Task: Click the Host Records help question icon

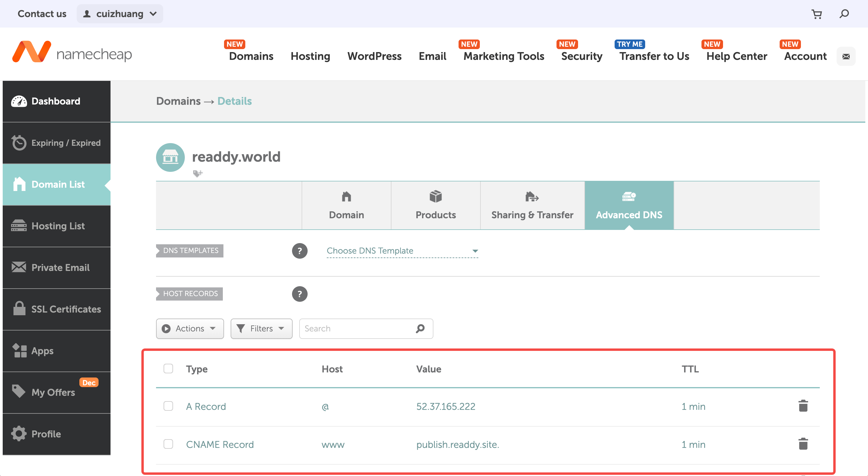Action: (x=300, y=294)
